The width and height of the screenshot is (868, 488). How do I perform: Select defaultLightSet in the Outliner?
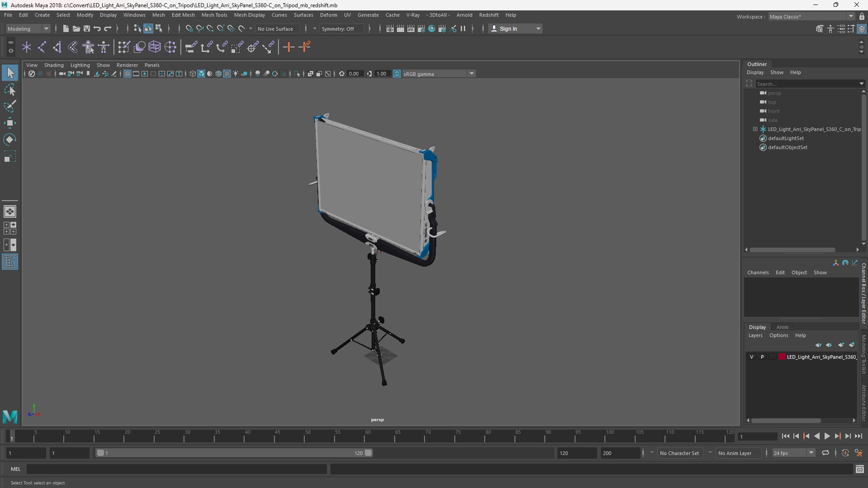click(x=785, y=138)
